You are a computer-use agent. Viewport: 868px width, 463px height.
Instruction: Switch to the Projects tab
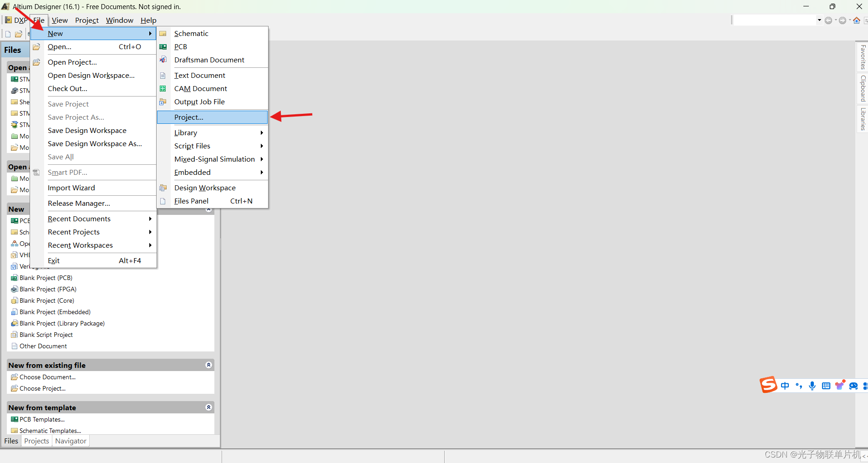point(36,441)
